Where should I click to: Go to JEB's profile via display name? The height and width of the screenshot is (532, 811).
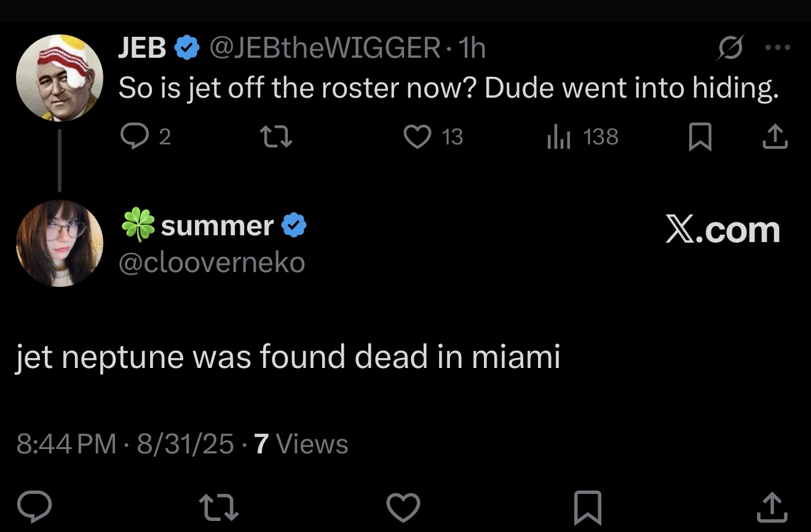point(142,47)
